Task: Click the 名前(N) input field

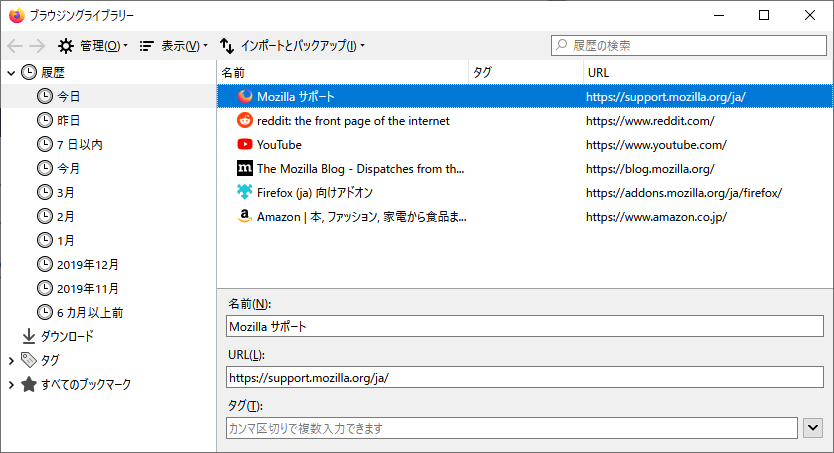Action: [x=524, y=326]
